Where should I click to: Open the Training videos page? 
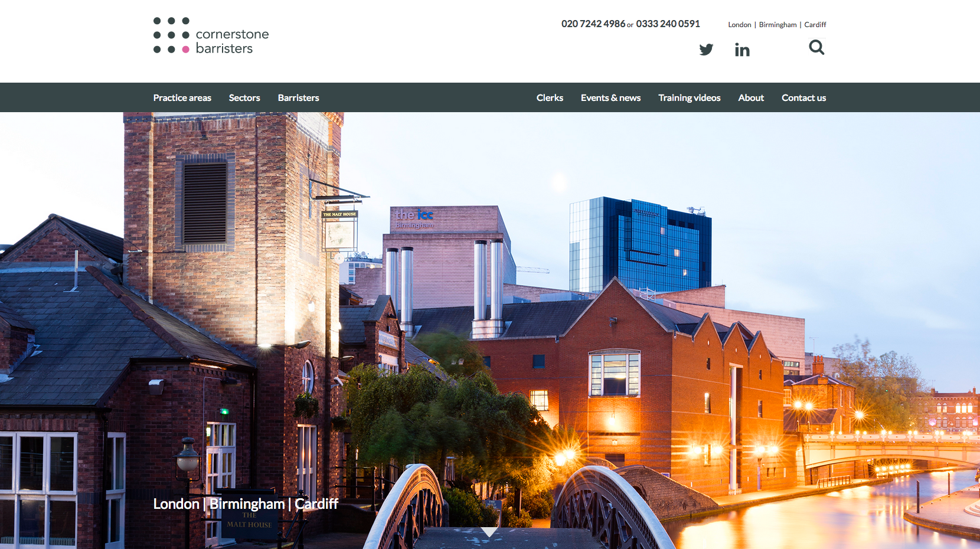point(689,98)
